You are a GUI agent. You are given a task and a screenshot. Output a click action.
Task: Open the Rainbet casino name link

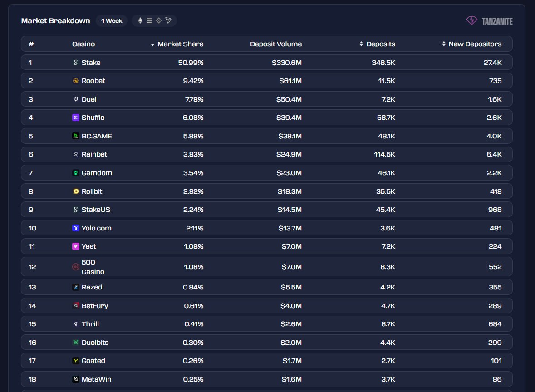coord(94,154)
